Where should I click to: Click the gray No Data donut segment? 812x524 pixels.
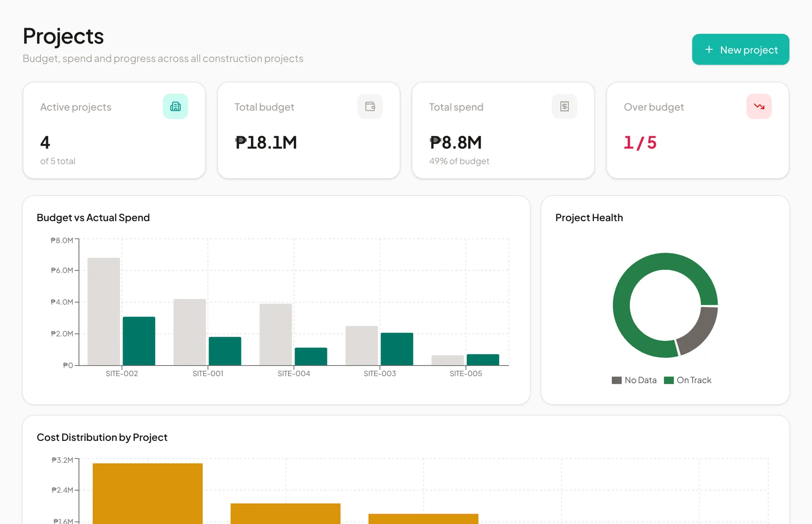click(x=701, y=331)
